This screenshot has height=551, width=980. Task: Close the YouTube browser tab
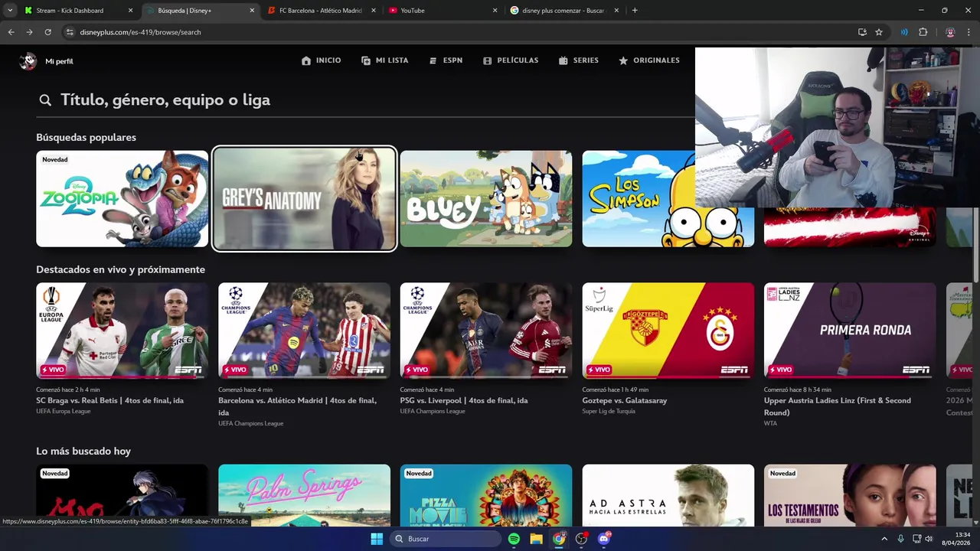pyautogui.click(x=495, y=11)
